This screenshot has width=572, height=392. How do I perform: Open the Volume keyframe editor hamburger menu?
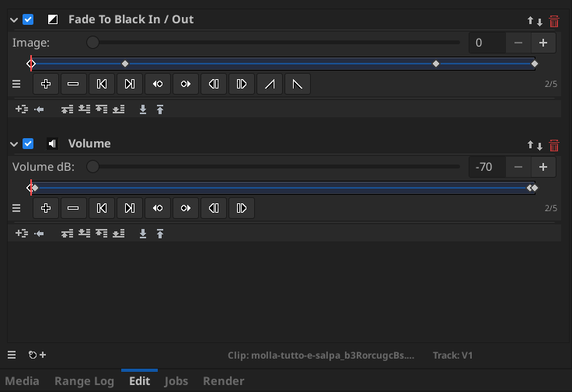click(x=16, y=208)
